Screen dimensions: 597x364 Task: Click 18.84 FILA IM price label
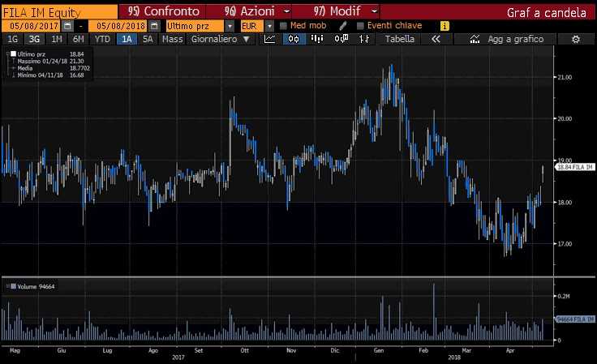575,167
